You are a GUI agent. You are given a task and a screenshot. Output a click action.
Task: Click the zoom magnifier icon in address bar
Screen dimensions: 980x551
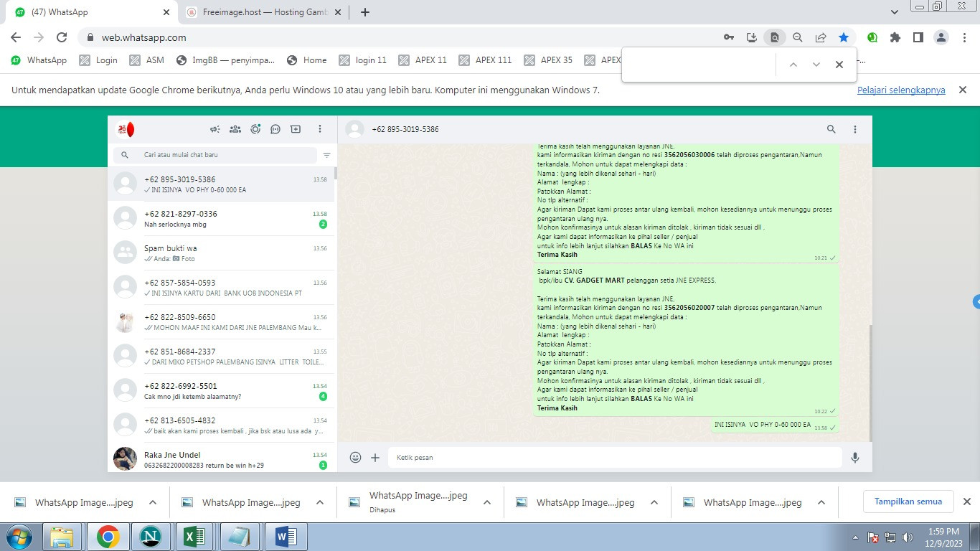[798, 37]
